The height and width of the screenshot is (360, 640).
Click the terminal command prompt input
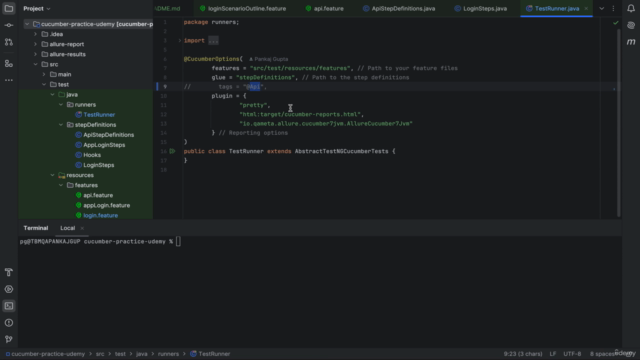(x=178, y=242)
